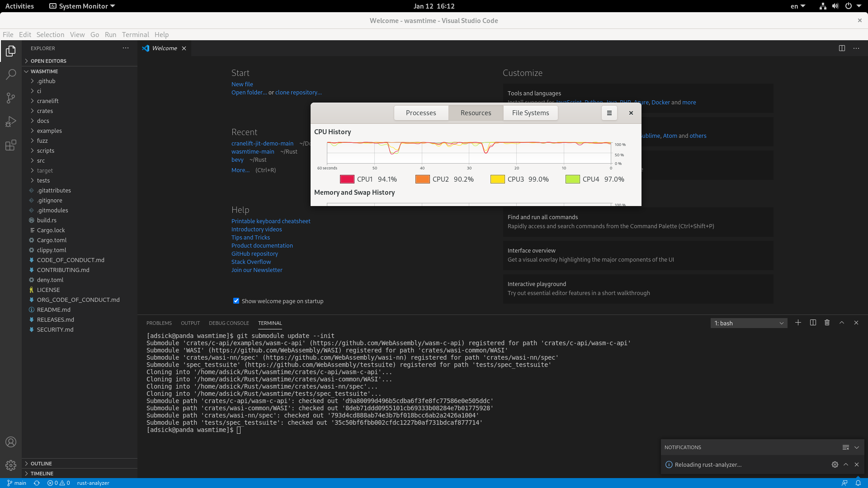
Task: Open Cargo.toml in the explorer
Action: point(80,240)
